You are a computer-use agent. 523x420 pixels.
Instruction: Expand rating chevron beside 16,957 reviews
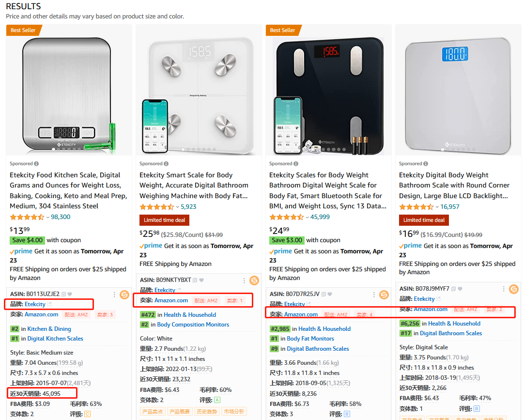pyautogui.click(x=437, y=207)
